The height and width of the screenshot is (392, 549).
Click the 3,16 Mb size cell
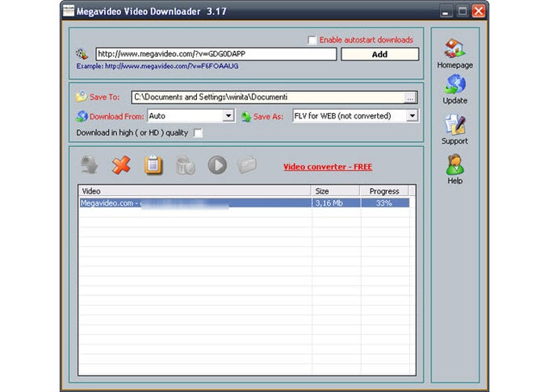pyautogui.click(x=336, y=202)
